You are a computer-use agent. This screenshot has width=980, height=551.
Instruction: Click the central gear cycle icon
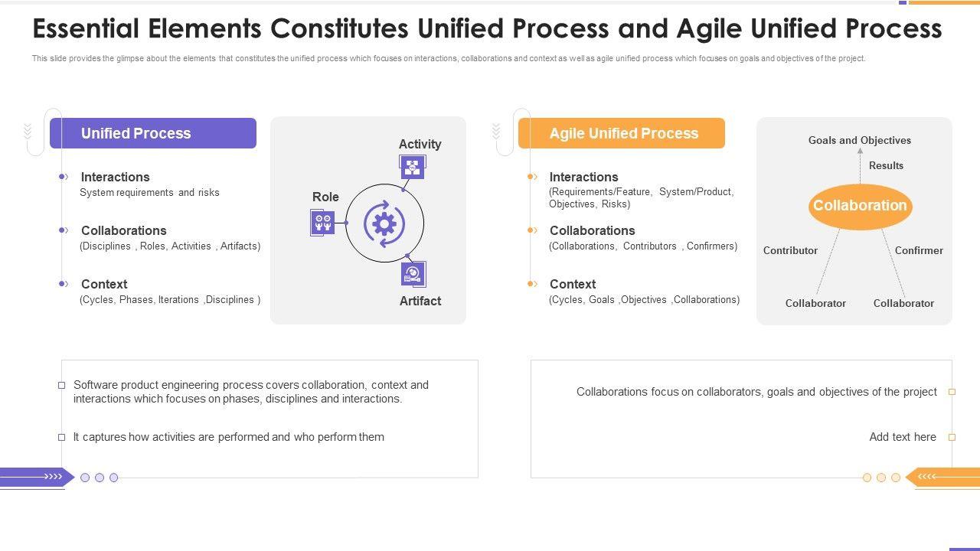[x=384, y=223]
